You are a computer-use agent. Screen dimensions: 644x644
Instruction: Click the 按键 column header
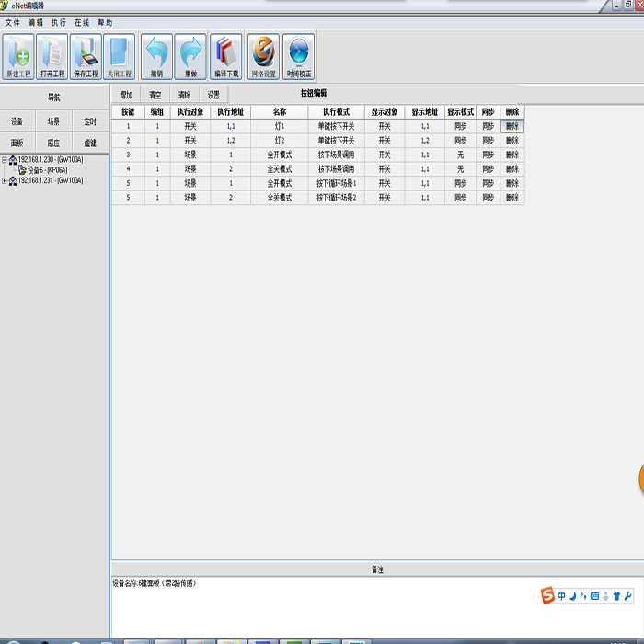tap(128, 111)
